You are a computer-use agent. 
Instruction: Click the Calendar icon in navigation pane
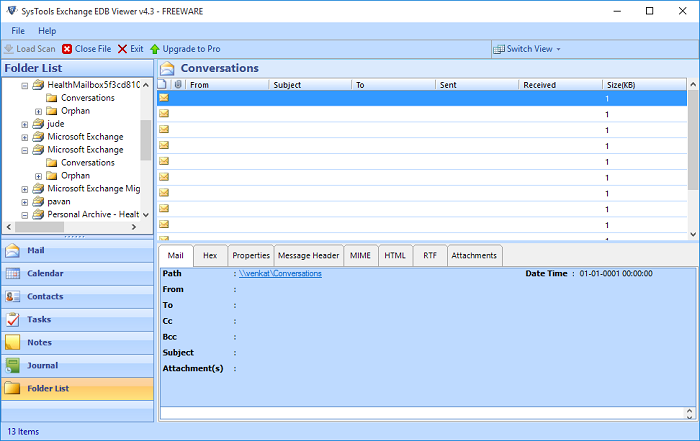pos(12,274)
